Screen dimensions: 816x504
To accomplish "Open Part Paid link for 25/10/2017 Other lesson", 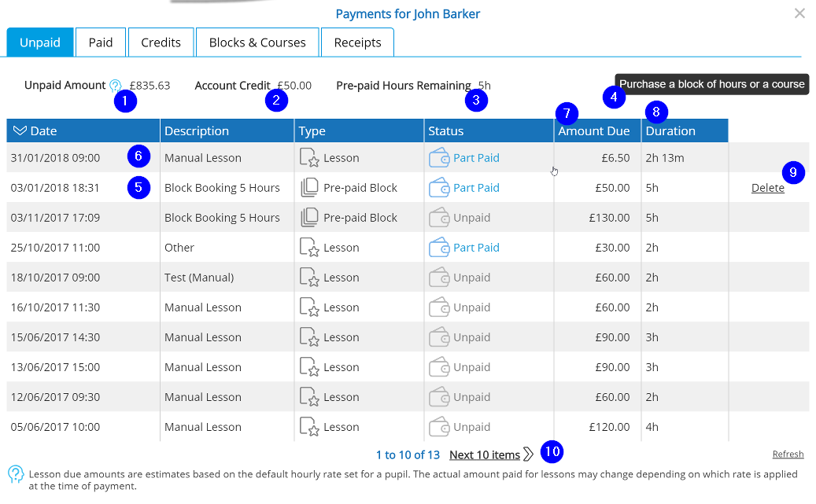I will pyautogui.click(x=476, y=248).
